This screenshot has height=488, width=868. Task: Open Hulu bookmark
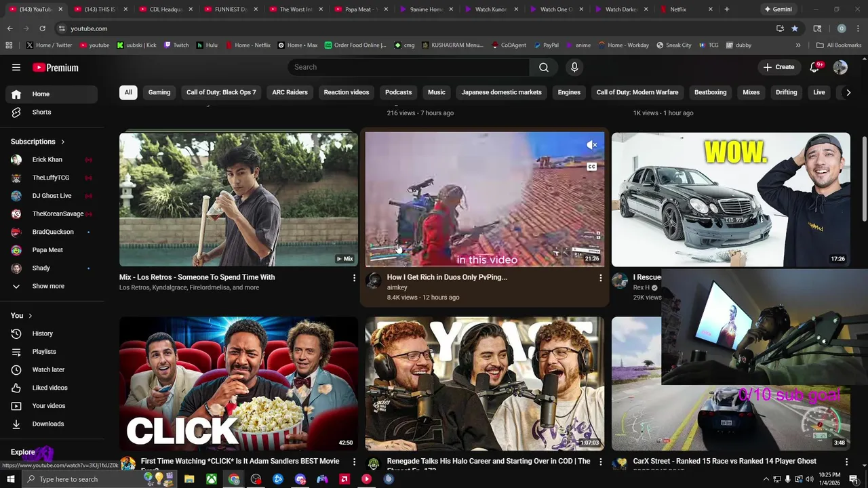coord(207,45)
